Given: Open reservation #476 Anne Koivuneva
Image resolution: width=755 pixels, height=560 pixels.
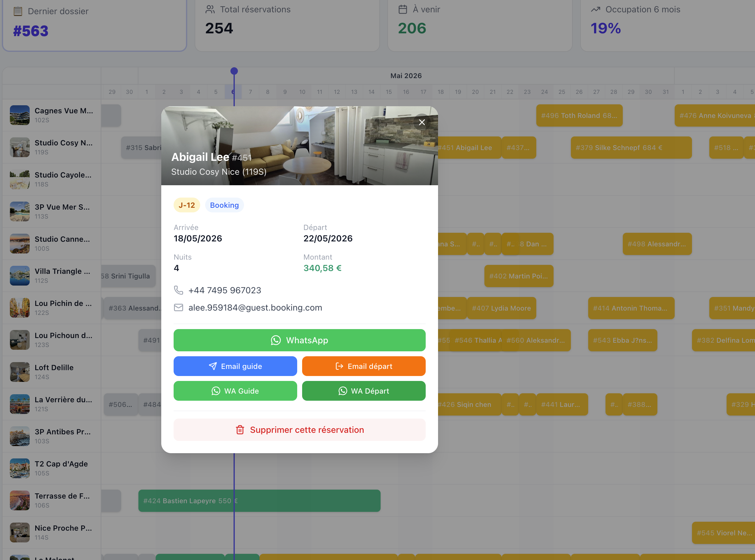Looking at the screenshot, I should tap(715, 115).
